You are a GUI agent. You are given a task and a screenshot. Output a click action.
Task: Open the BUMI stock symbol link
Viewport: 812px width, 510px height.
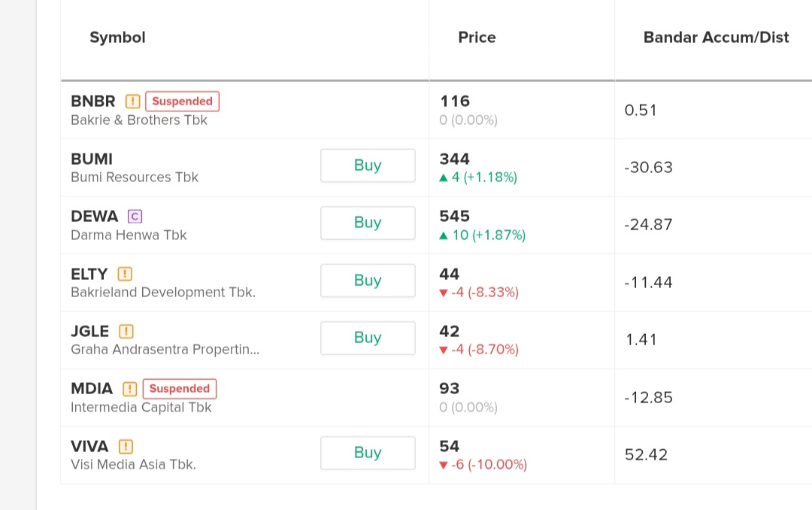[92, 159]
